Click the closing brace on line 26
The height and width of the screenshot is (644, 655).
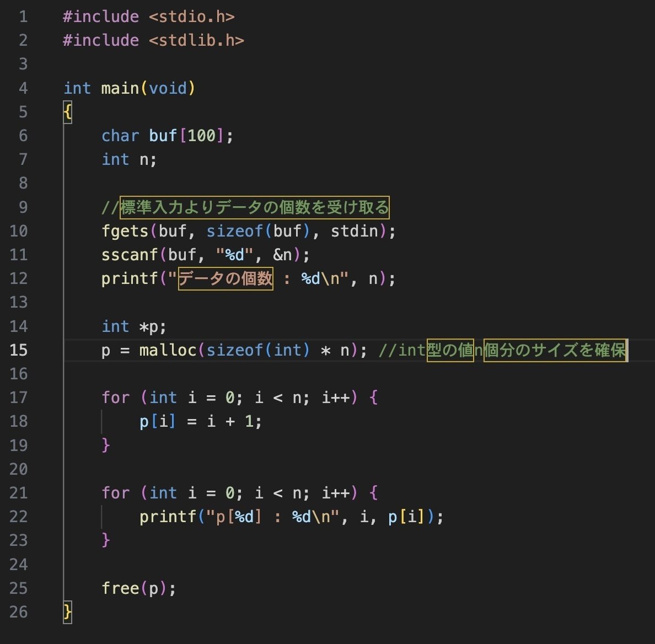click(67, 612)
